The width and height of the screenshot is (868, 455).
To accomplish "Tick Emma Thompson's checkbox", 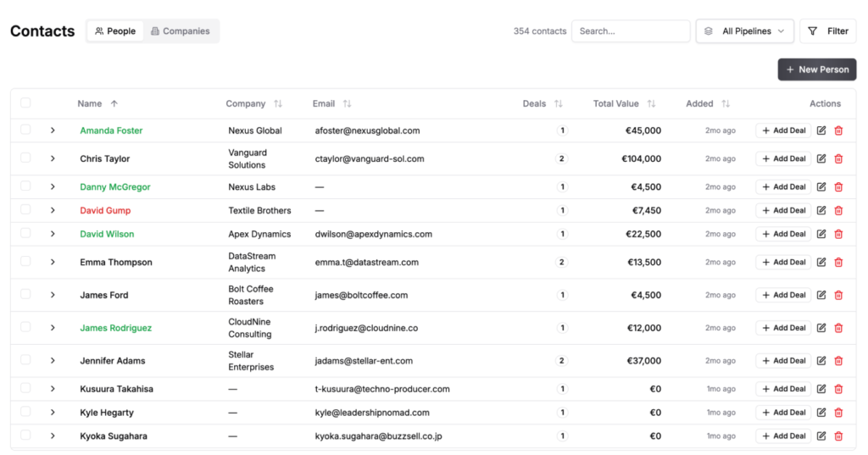I will (25, 261).
